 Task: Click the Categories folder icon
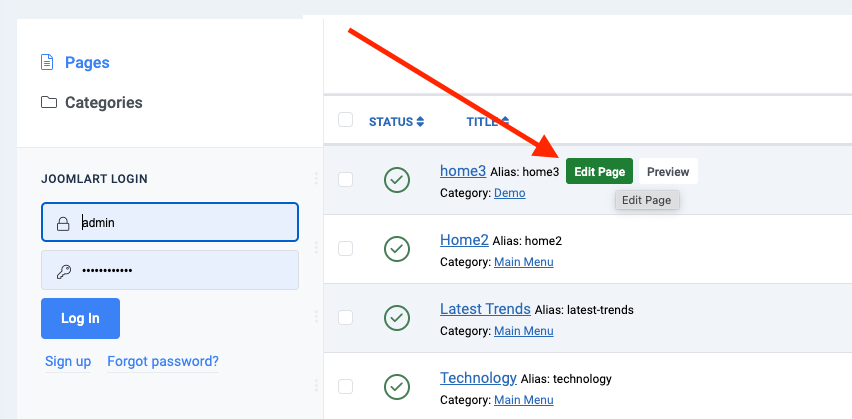pyautogui.click(x=48, y=103)
